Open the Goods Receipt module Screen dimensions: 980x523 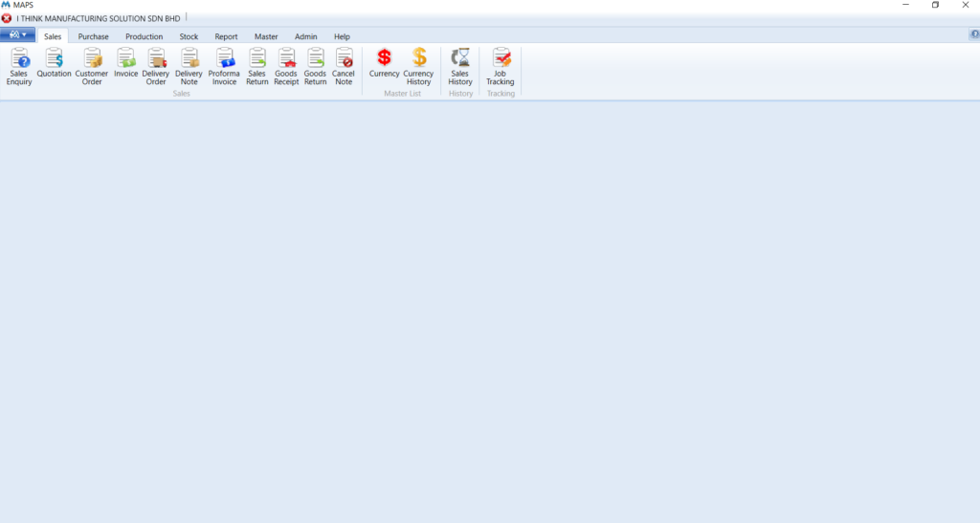point(286,67)
